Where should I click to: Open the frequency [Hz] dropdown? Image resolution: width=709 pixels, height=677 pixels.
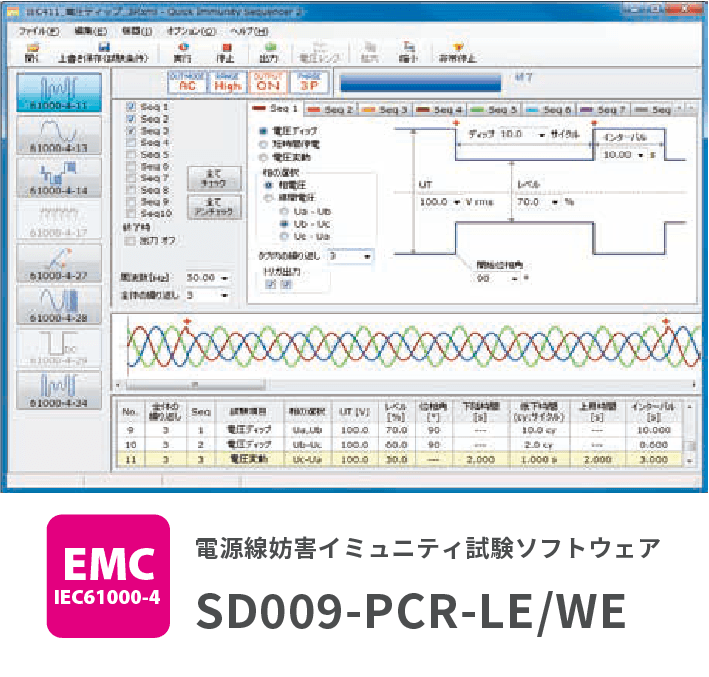(x=225, y=278)
